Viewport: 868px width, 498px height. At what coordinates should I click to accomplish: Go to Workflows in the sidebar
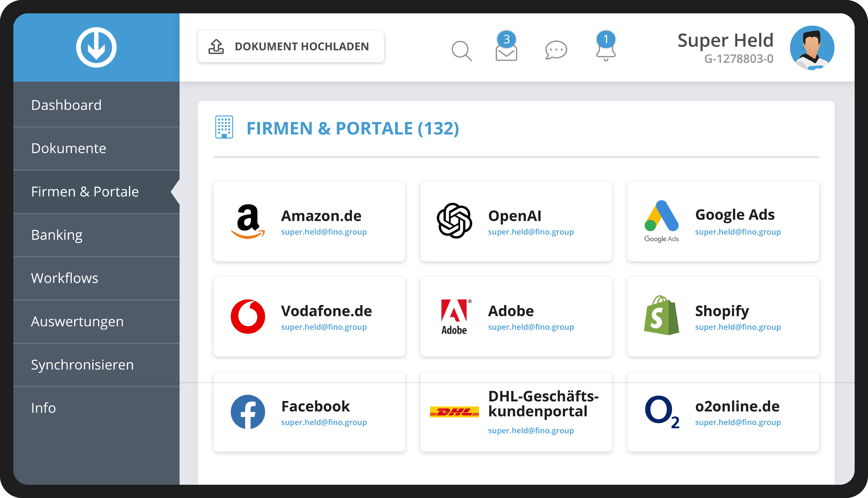click(x=96, y=278)
